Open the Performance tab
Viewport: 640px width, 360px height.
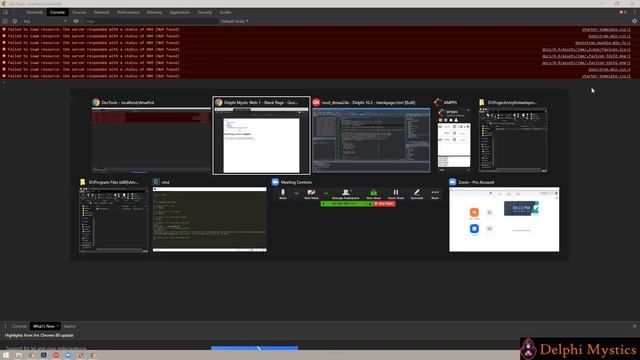click(128, 12)
